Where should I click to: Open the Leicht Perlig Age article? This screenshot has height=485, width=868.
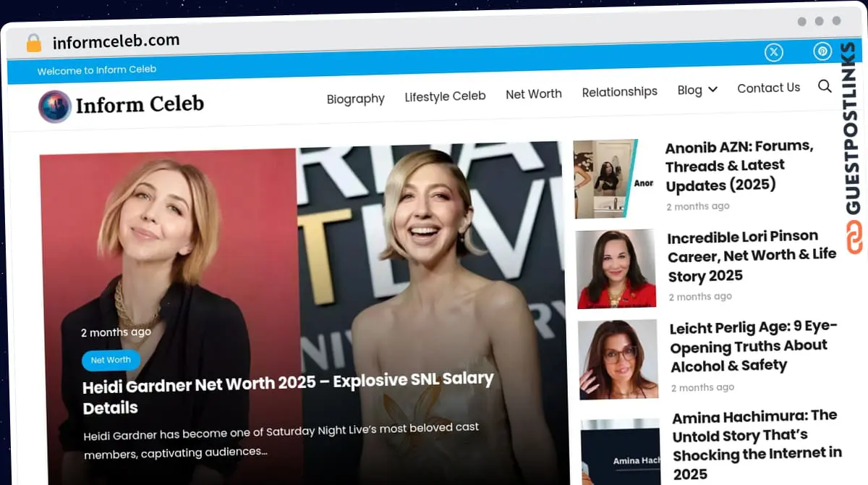click(x=754, y=346)
